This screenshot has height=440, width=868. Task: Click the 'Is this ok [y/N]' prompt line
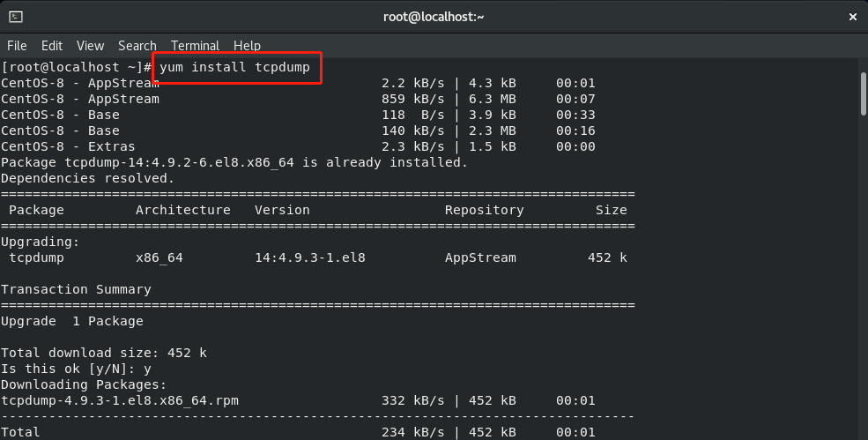click(76, 369)
